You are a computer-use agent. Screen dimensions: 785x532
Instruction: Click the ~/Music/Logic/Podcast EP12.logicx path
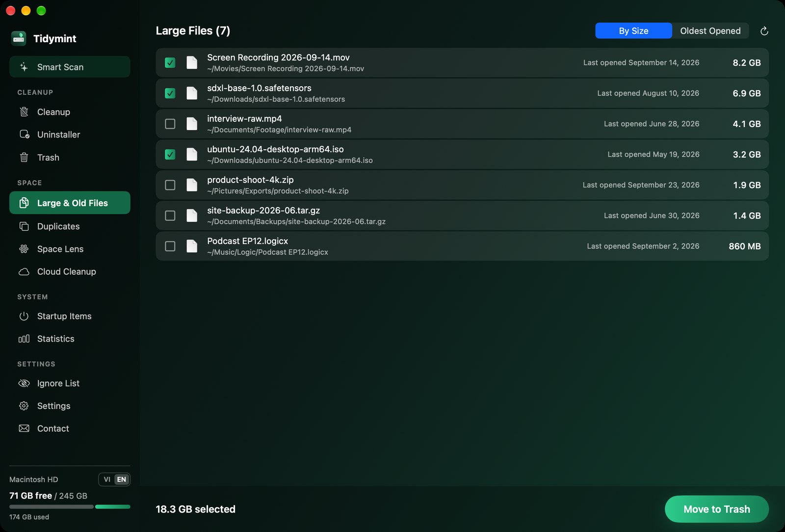(x=267, y=252)
